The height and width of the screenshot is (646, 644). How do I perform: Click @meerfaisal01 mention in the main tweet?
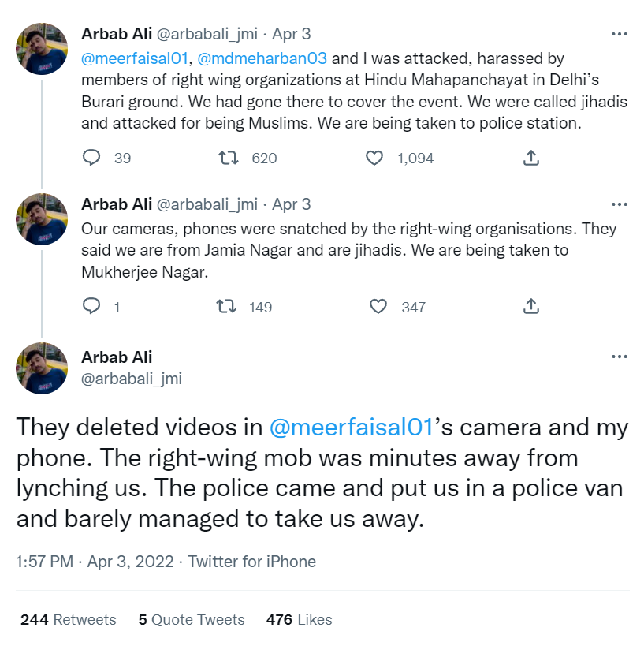(352, 428)
